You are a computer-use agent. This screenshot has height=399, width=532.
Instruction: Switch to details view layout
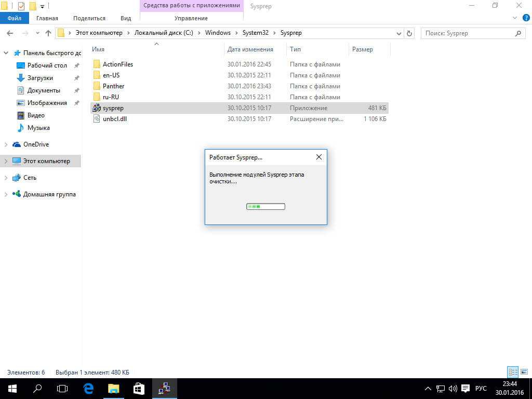pos(513,372)
